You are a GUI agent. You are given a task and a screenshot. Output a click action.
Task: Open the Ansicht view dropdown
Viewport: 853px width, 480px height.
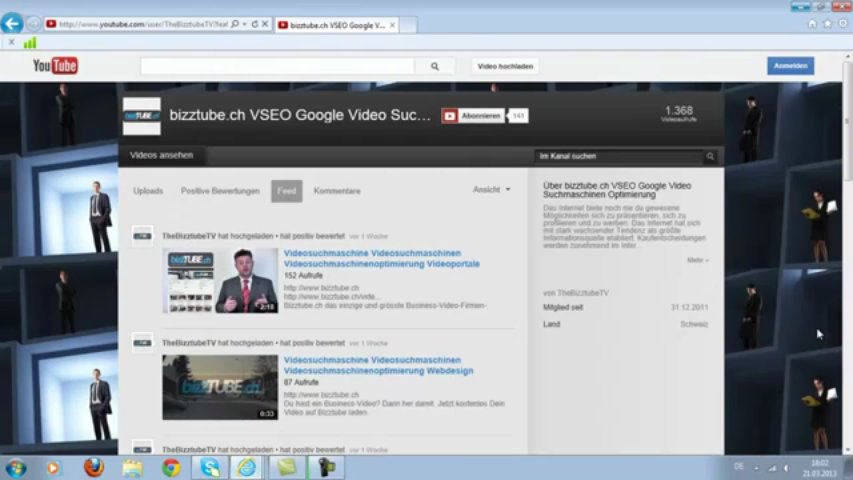pyautogui.click(x=491, y=190)
